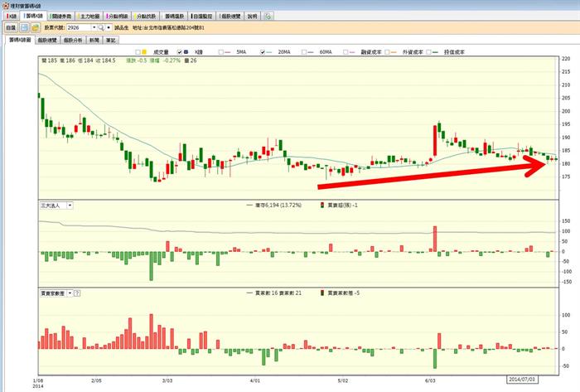This screenshot has height=392, width=580.
Task: Click the yellow 成交量 color swatch
Action: click(145, 52)
